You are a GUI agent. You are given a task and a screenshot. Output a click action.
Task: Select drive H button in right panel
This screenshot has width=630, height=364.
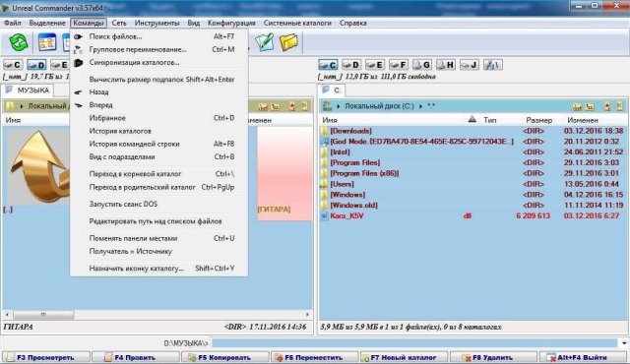pyautogui.click(x=446, y=65)
